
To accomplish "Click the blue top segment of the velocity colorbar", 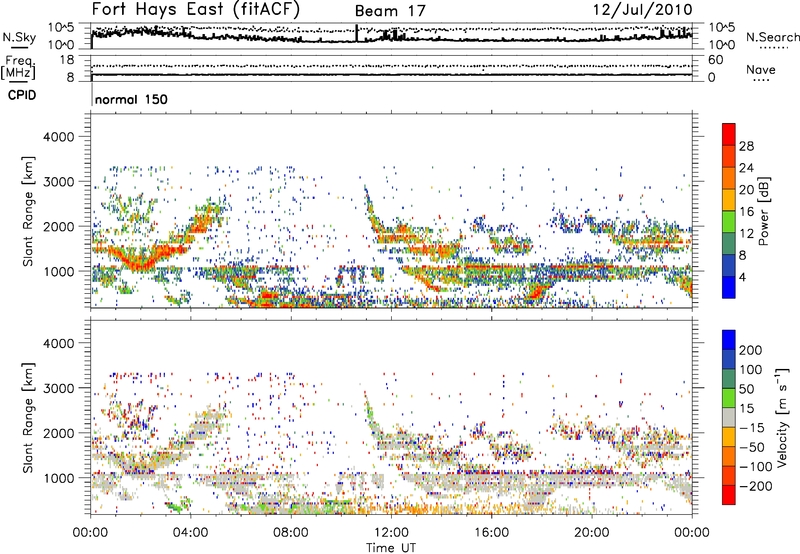I will [729, 340].
